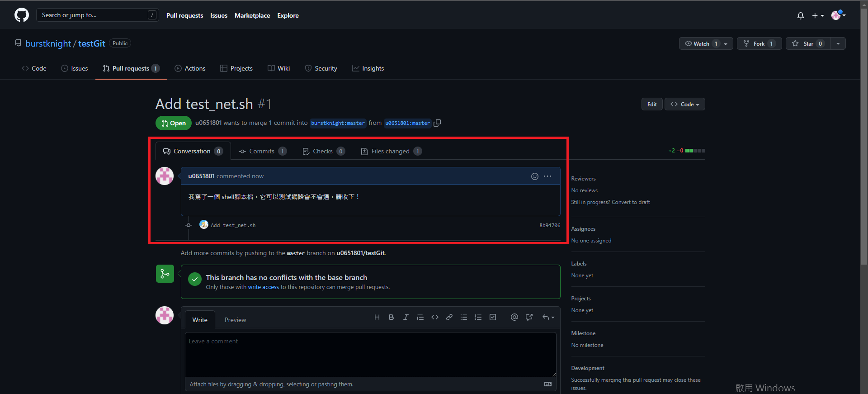Select the Conversation tab

193,151
